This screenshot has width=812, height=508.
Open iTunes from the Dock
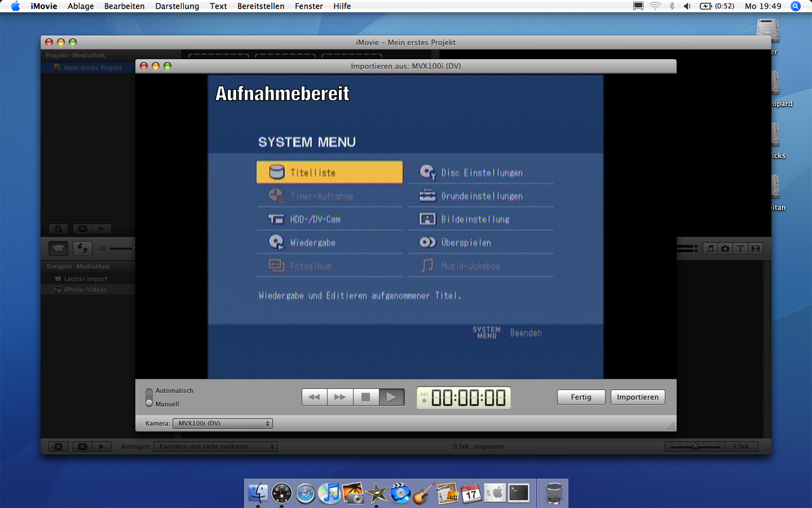pyautogui.click(x=329, y=493)
